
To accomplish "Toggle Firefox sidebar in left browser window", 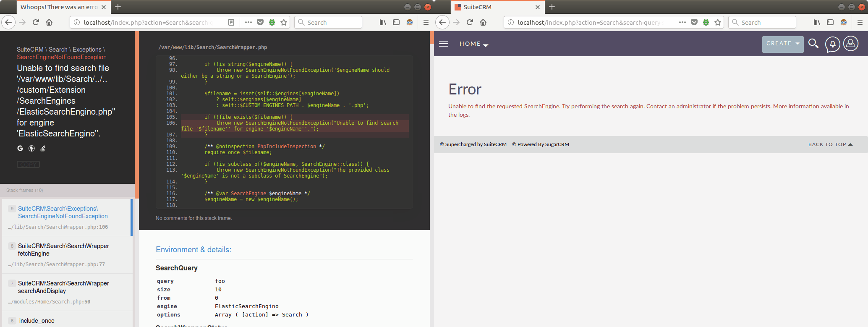I will 396,22.
